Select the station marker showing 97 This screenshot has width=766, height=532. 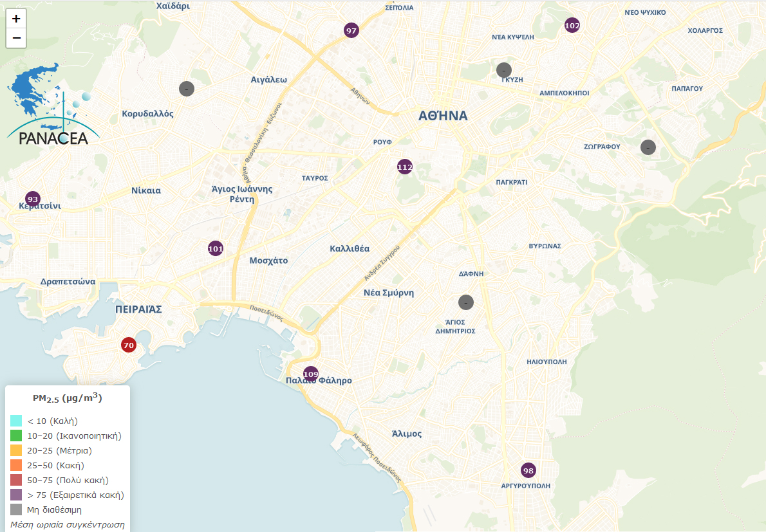tap(351, 30)
